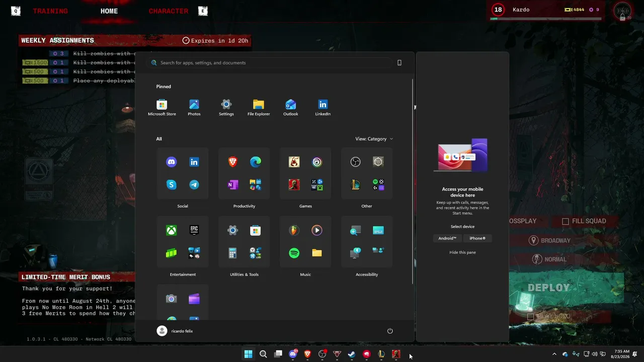Open Live Captions in the Accessibility category

click(x=378, y=230)
